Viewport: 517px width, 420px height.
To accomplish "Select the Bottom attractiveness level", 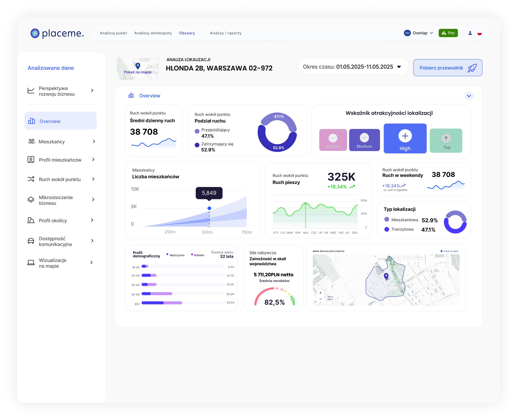I will 333,140.
